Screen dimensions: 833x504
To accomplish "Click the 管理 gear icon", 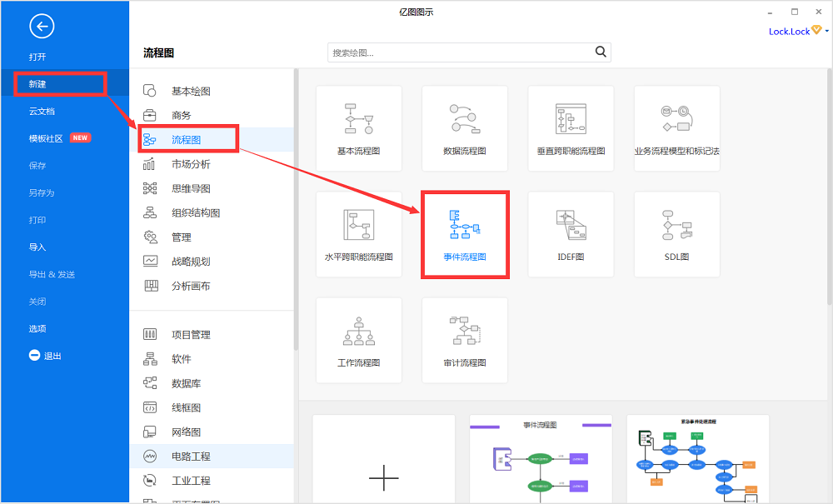I will tap(150, 237).
